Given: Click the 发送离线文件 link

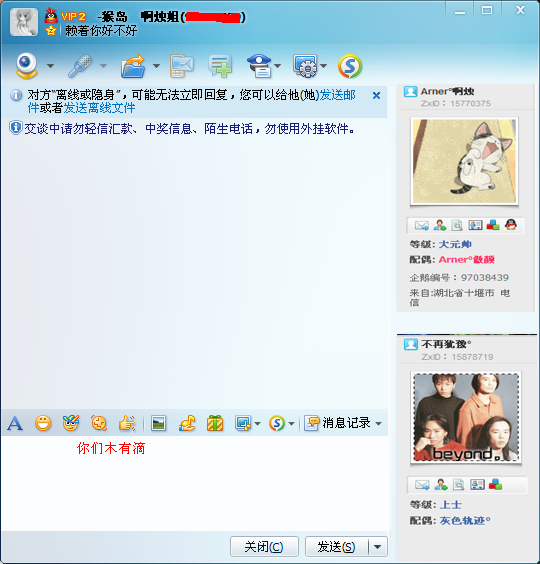Looking at the screenshot, I should tap(99, 108).
